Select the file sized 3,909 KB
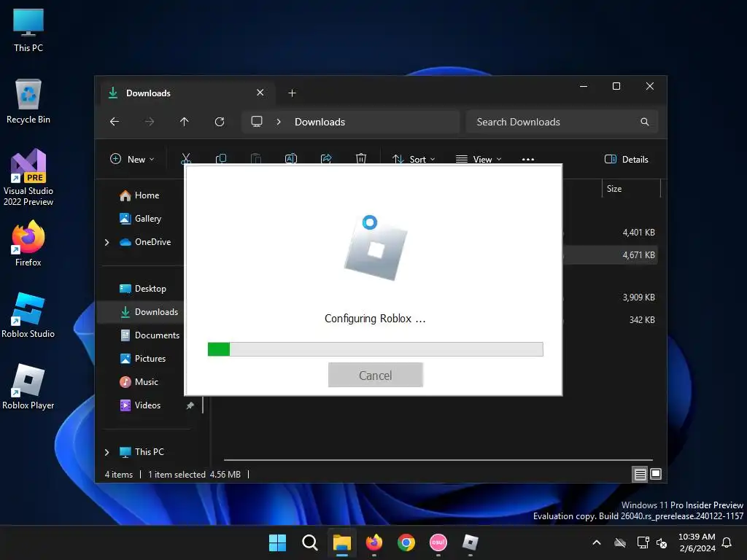The image size is (747, 560). [x=638, y=297]
